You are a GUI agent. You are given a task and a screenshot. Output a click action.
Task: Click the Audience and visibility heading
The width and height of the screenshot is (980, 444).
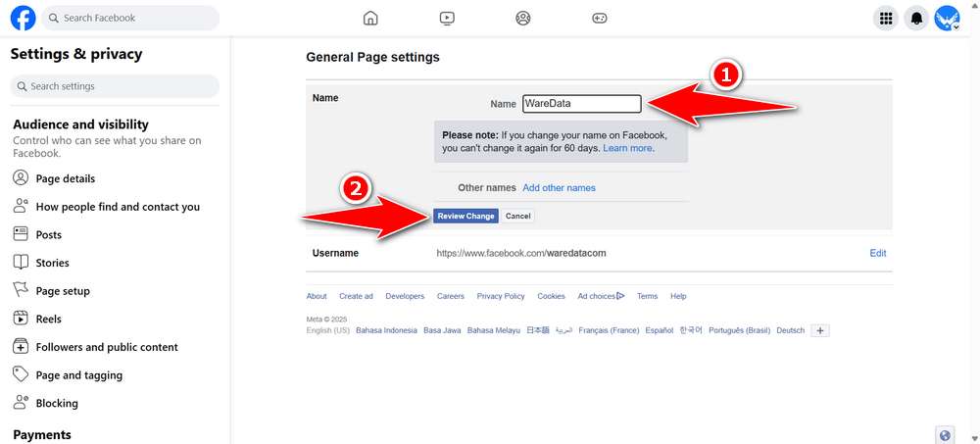click(x=80, y=124)
